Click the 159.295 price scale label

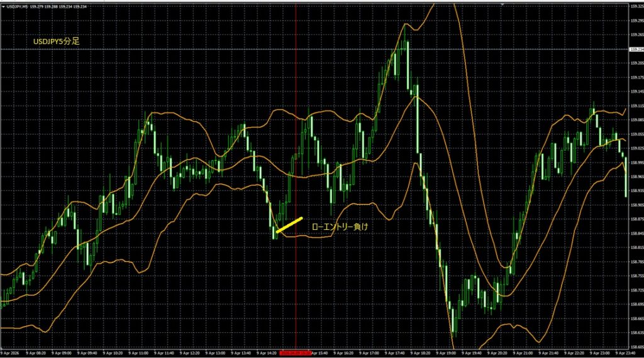[636, 21]
